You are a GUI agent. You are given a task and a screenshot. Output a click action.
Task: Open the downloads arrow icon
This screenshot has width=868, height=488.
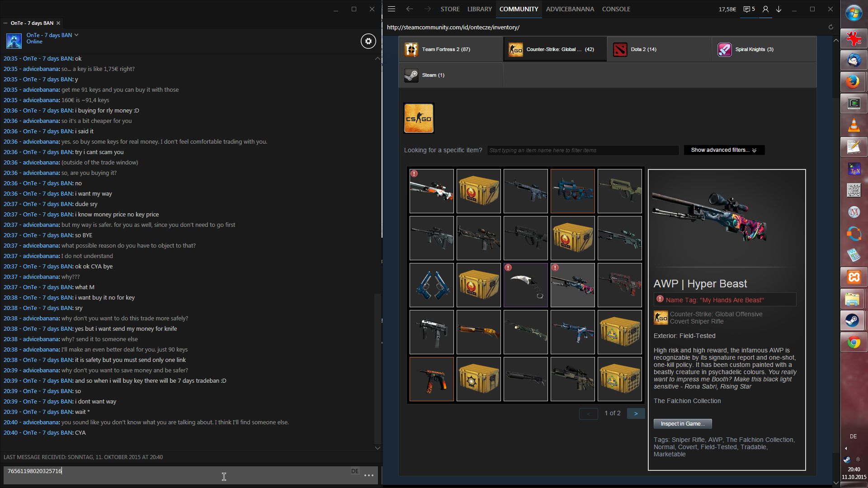(x=778, y=9)
